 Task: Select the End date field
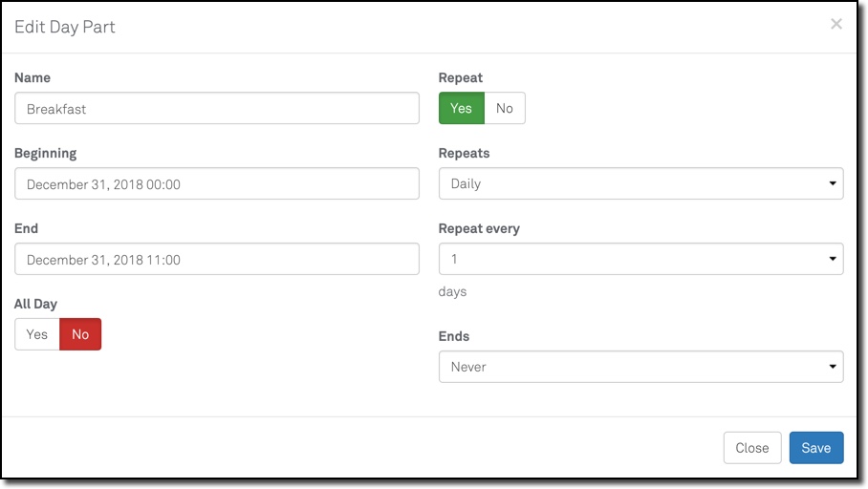(217, 259)
